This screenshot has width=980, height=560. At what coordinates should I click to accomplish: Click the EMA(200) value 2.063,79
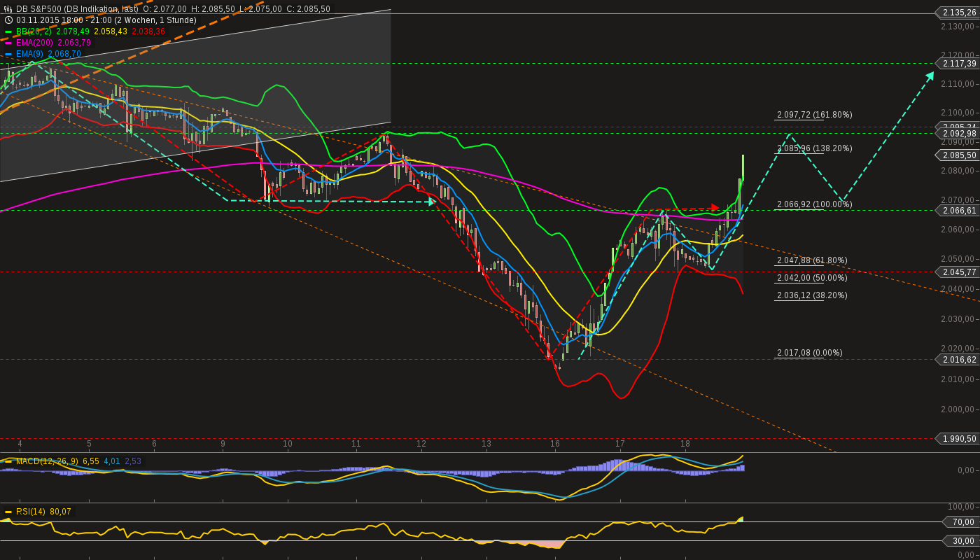[x=74, y=43]
